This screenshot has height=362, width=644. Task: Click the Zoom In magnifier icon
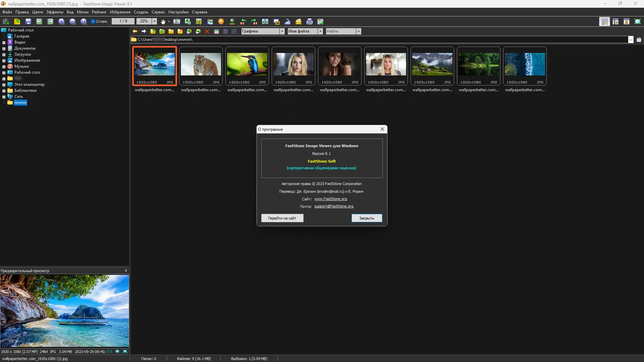click(x=61, y=21)
